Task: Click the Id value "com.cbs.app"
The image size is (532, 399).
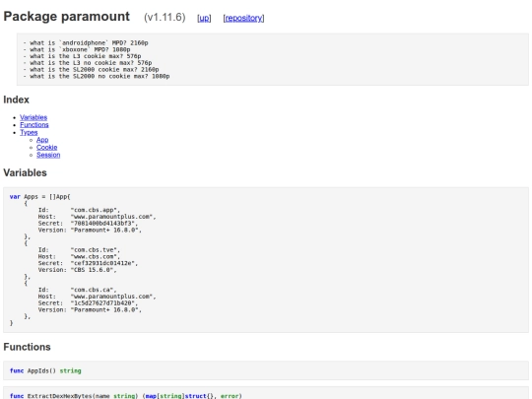Action: tap(95, 210)
